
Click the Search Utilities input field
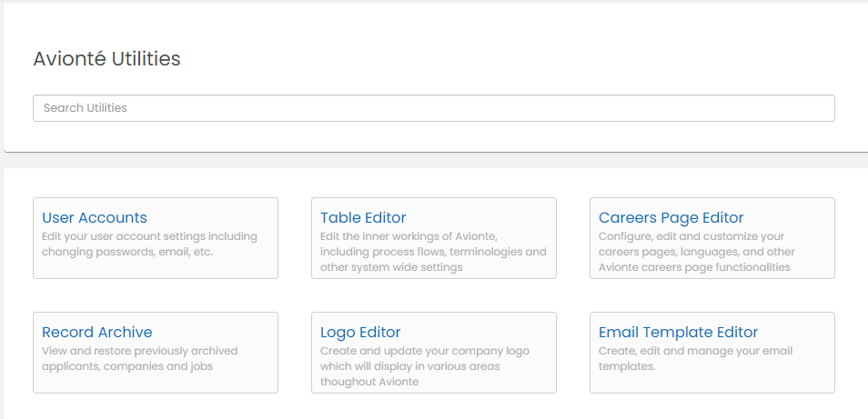point(433,108)
